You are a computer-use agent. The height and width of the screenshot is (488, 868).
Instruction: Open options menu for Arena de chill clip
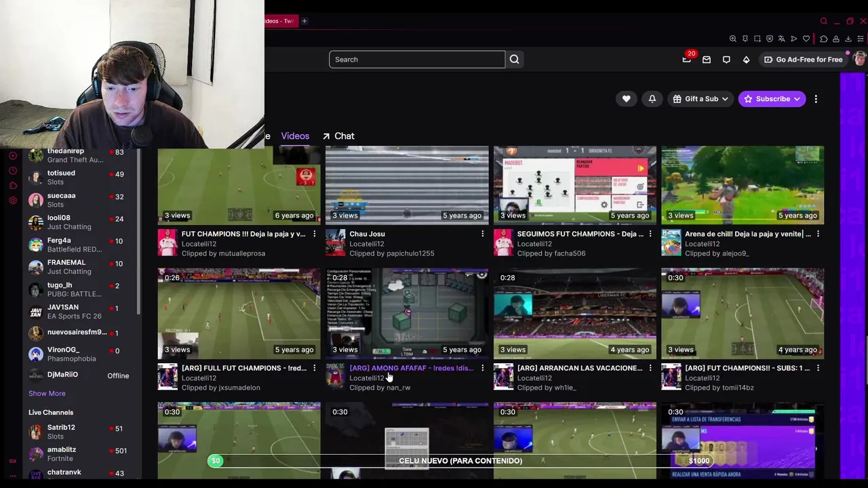pos(818,234)
